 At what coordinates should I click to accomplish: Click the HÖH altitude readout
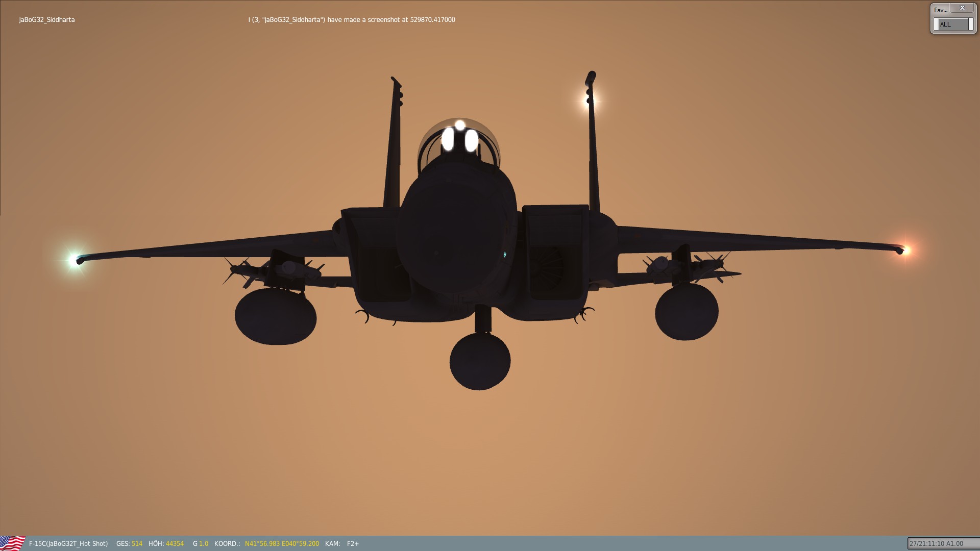click(x=166, y=544)
